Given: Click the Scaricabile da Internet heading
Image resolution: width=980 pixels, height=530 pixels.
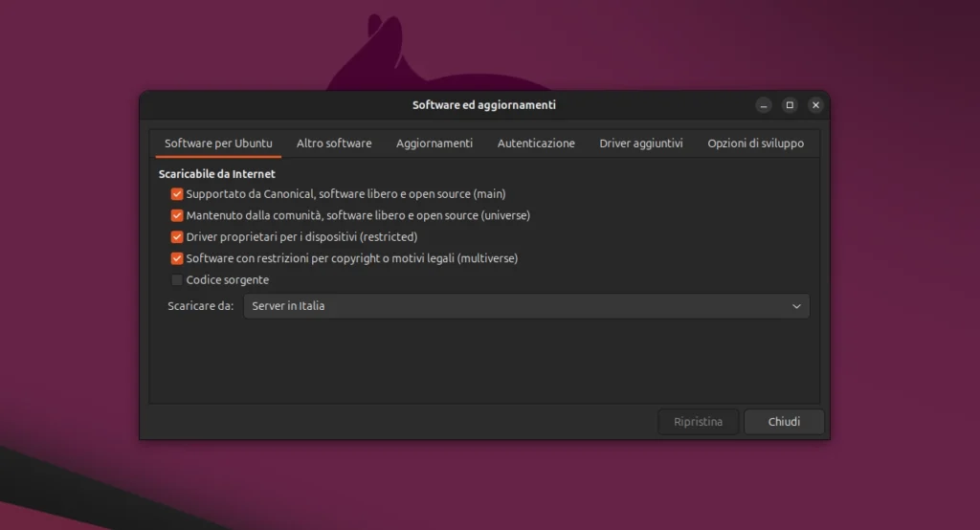Looking at the screenshot, I should 217,174.
